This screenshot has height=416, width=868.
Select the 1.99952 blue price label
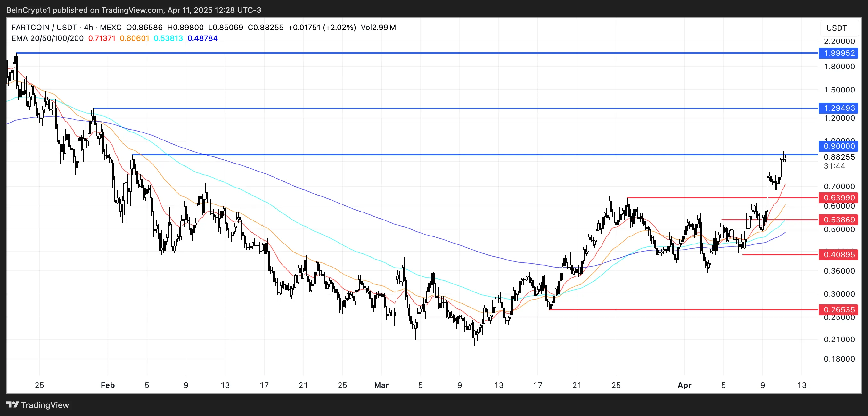[x=839, y=53]
